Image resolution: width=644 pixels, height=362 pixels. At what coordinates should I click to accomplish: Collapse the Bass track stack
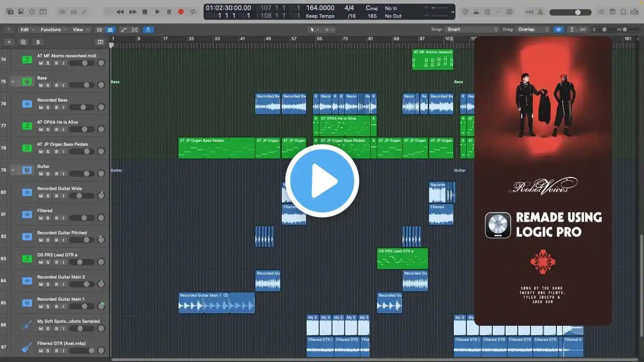point(14,81)
